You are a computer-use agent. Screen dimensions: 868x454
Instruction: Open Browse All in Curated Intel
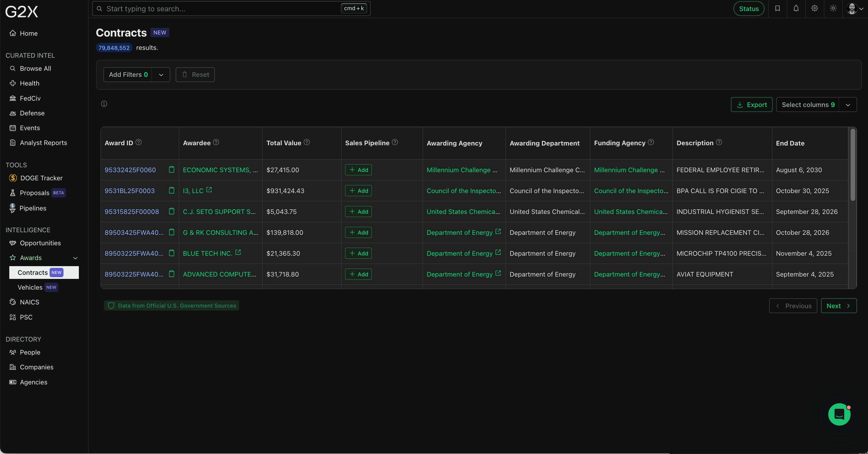[x=30, y=68]
